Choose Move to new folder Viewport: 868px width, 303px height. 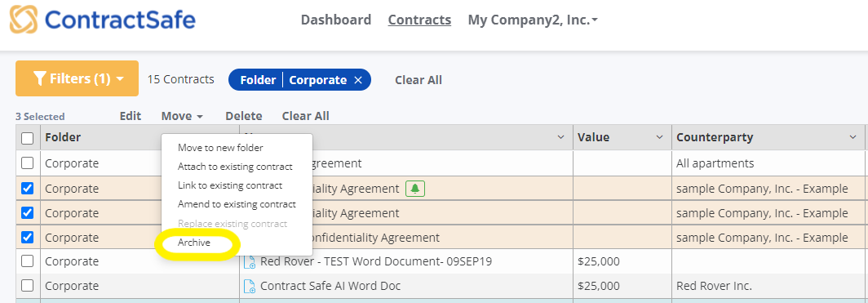[x=220, y=148]
